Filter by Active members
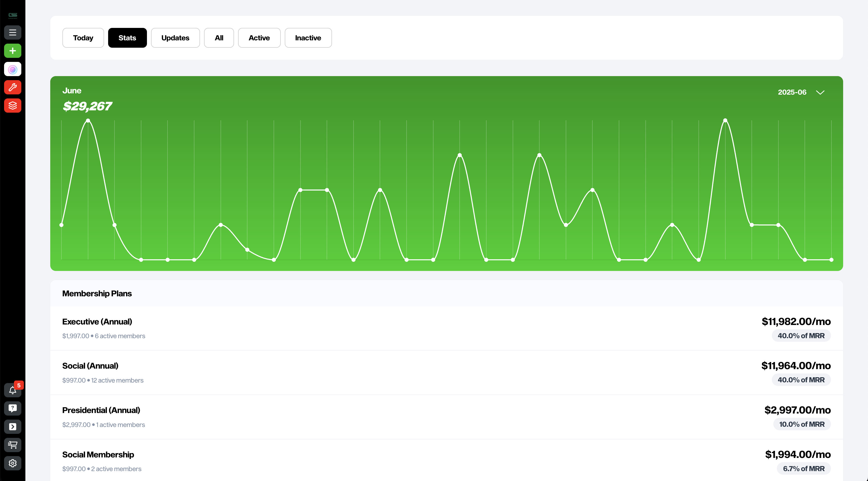This screenshot has height=481, width=868. click(259, 38)
